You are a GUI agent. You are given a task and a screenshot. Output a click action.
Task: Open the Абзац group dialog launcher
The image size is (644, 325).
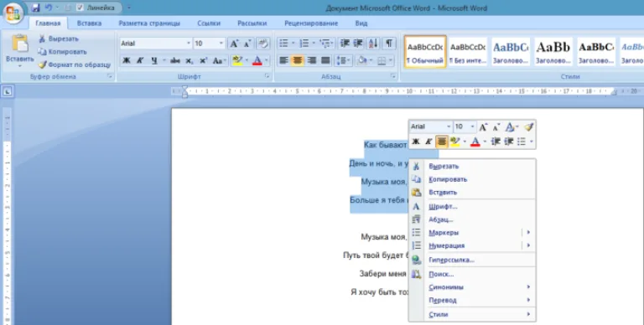[x=393, y=76]
